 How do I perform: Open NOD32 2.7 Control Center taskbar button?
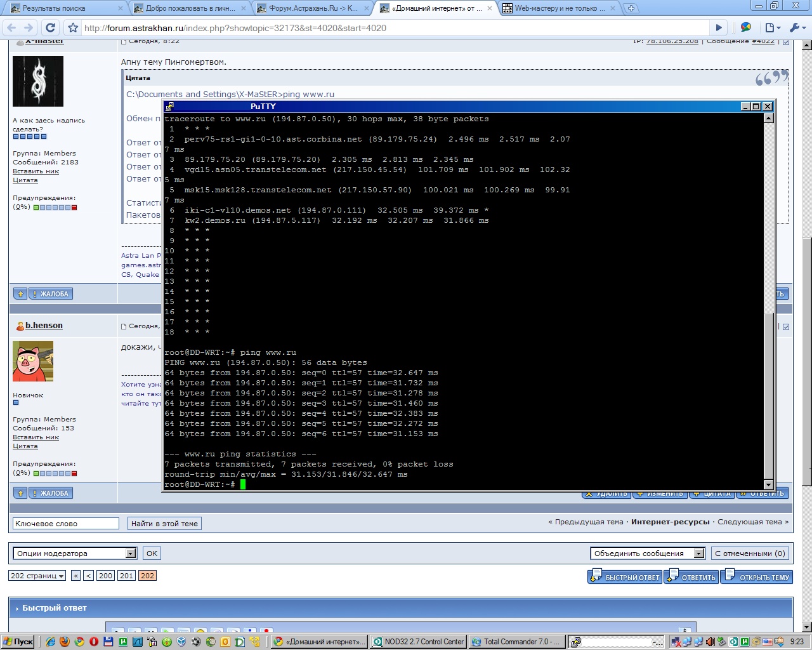[x=419, y=642]
